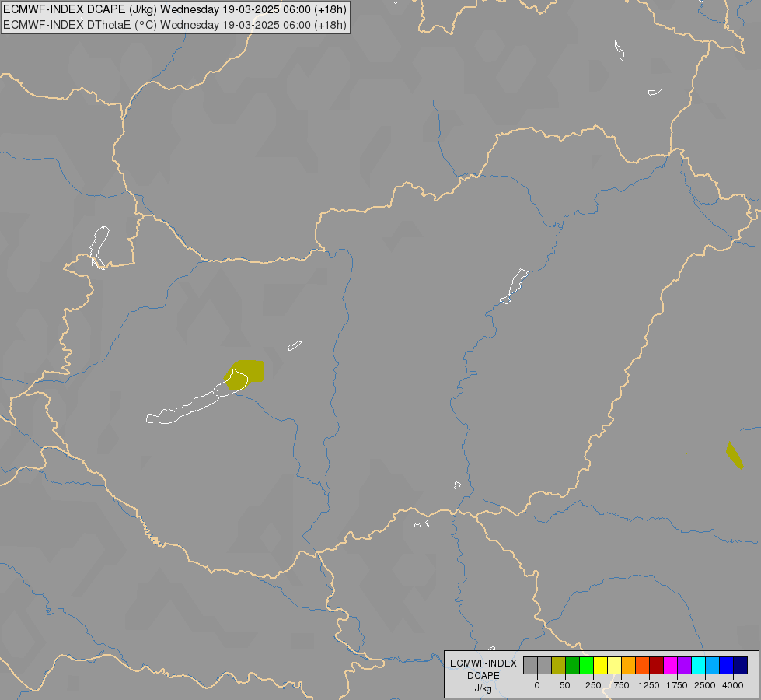Click the legend value "250"
The width and height of the screenshot is (761, 700).
coord(593,685)
